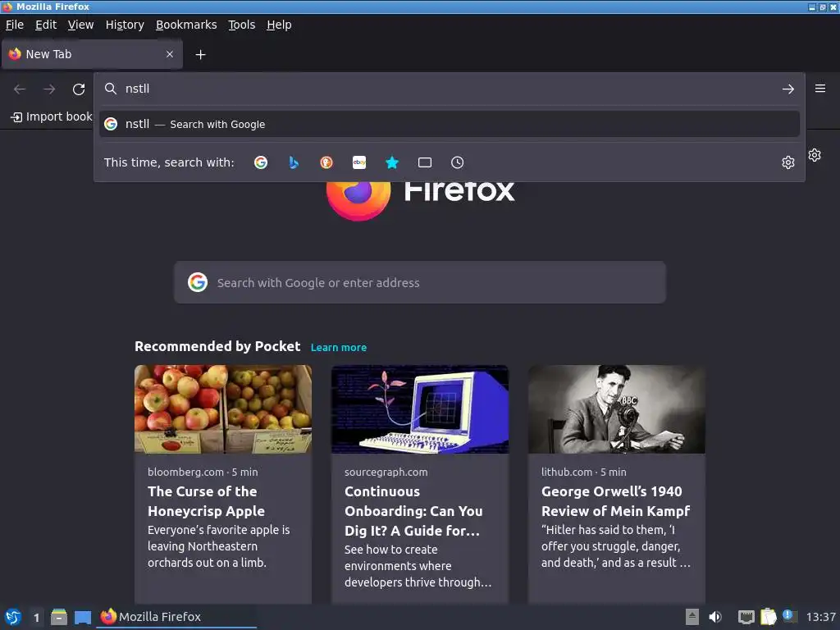Click the Go arrow in address bar
Image resolution: width=840 pixels, height=630 pixels.
[x=787, y=89]
